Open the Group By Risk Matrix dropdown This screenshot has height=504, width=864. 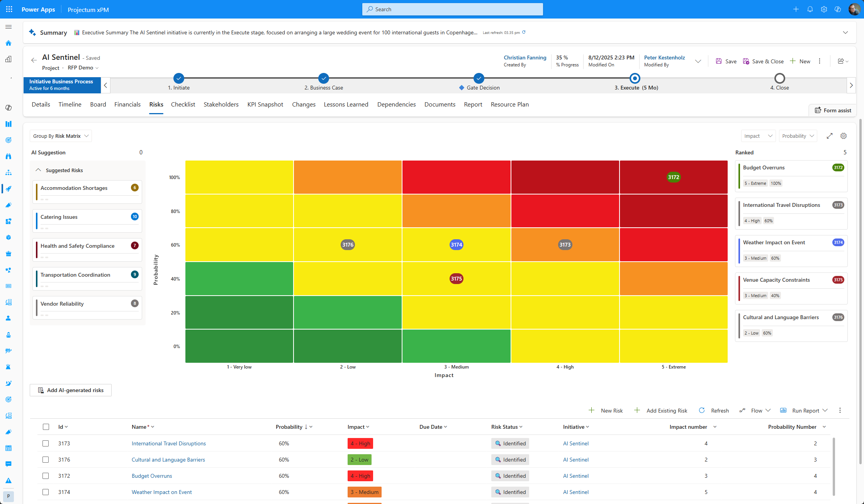pos(61,136)
